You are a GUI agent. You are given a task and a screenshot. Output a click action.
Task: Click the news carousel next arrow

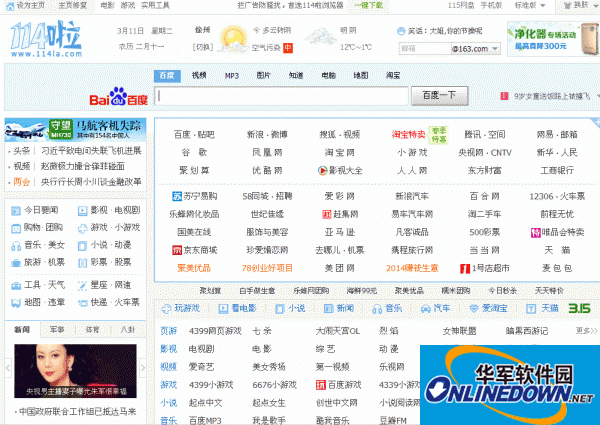coord(142,368)
